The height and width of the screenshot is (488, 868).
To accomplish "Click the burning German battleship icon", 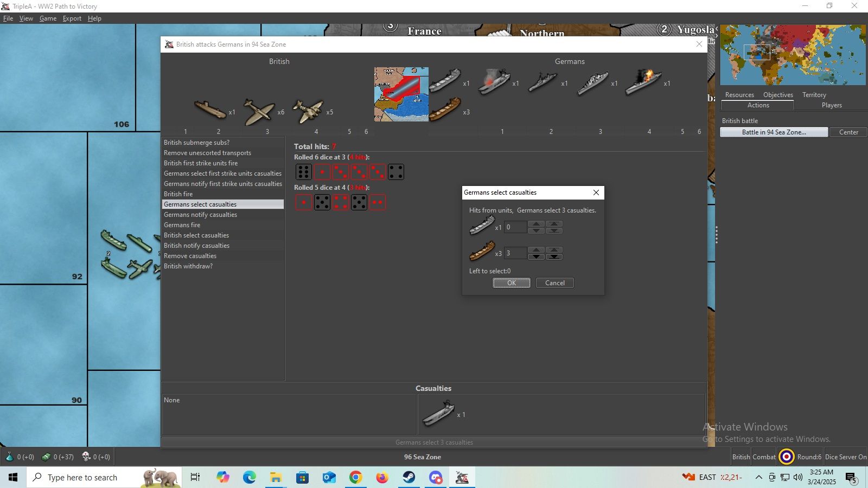I will (x=643, y=82).
